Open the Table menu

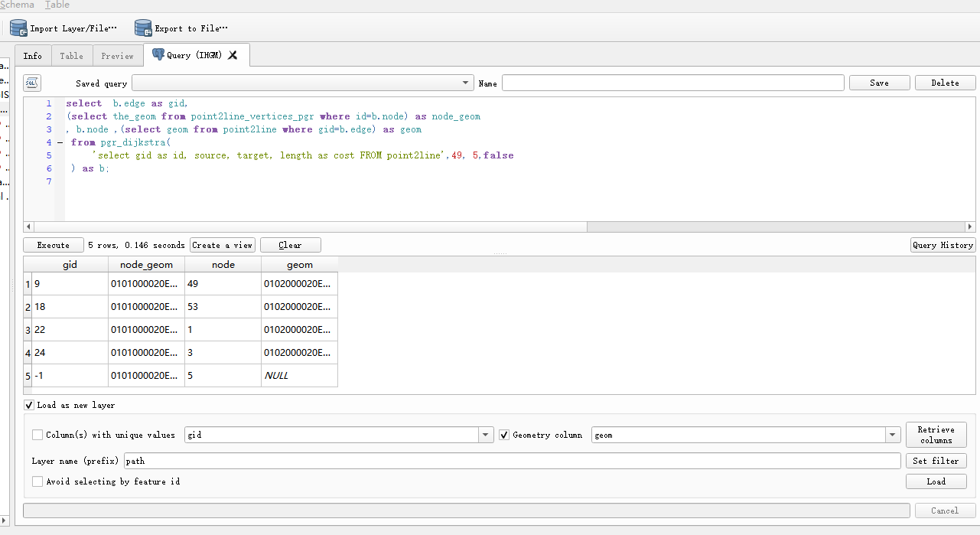click(x=57, y=5)
